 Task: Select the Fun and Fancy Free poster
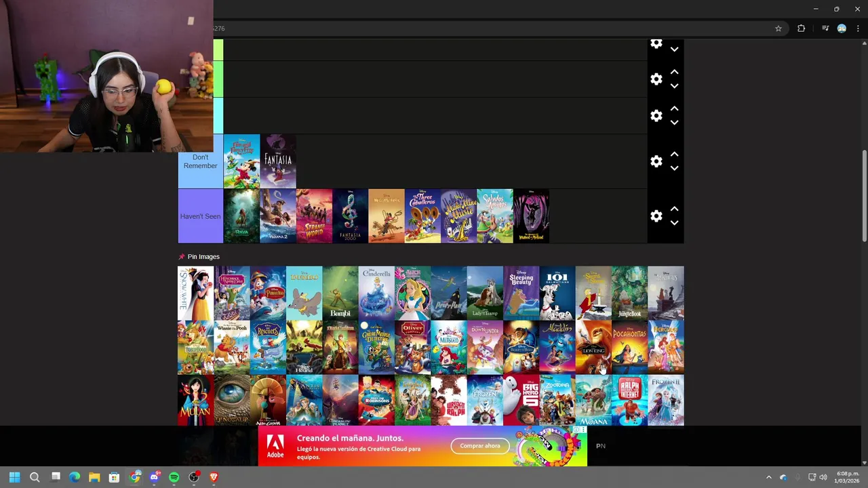click(x=241, y=161)
